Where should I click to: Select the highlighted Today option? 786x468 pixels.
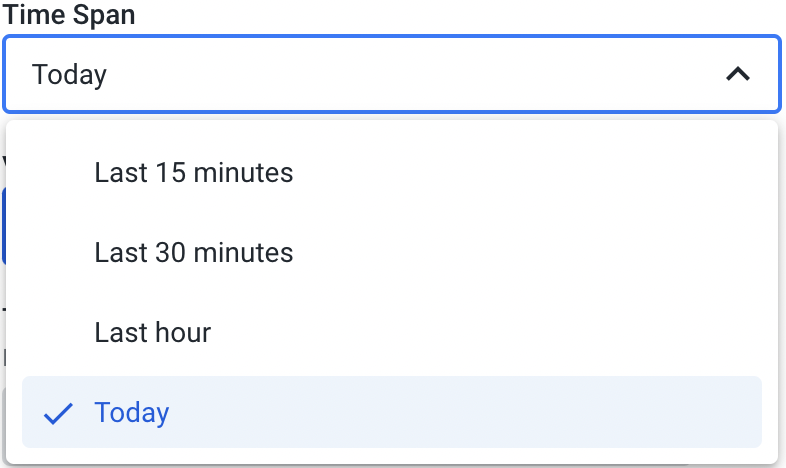click(392, 412)
